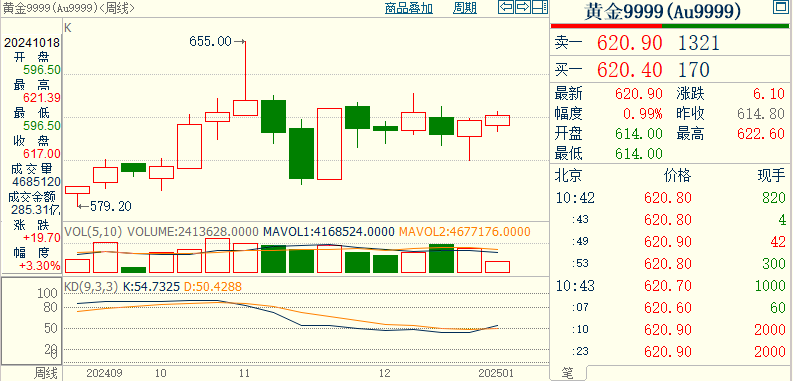Click the last volume bar for 202501

pos(497,267)
